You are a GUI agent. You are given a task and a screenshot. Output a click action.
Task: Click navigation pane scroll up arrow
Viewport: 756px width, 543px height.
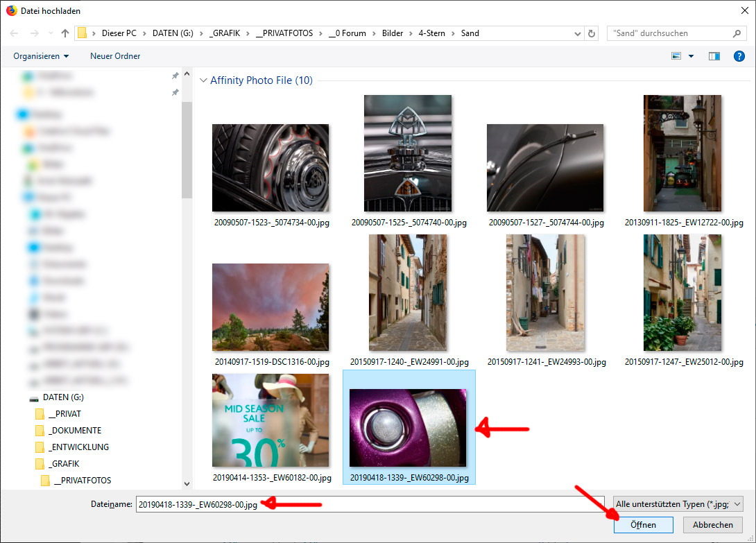187,74
